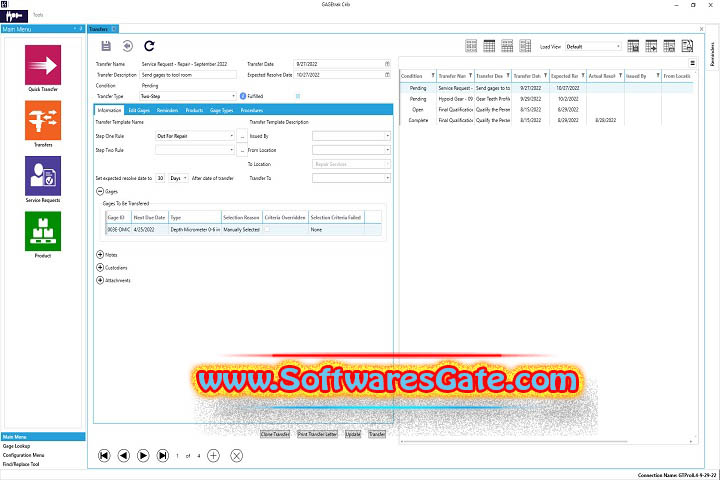The height and width of the screenshot is (480, 720).
Task: Open Find/Replace Tool in the sidebar
Action: 21,464
